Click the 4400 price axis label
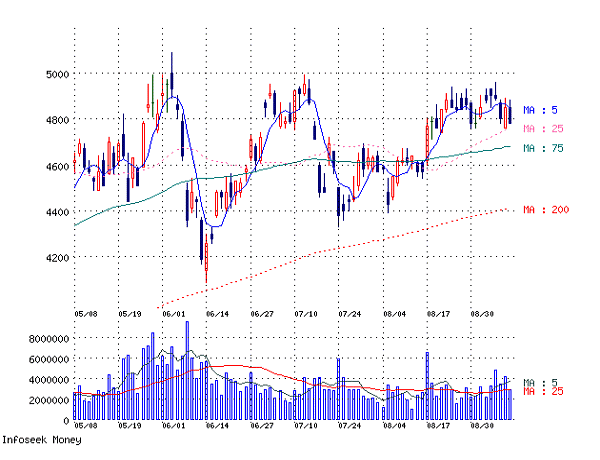 coord(57,212)
